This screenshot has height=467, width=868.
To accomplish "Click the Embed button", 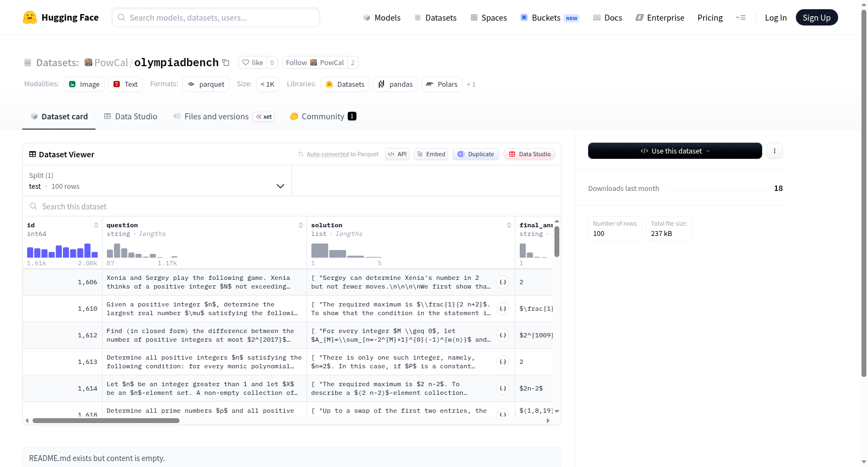I will pyautogui.click(x=431, y=154).
